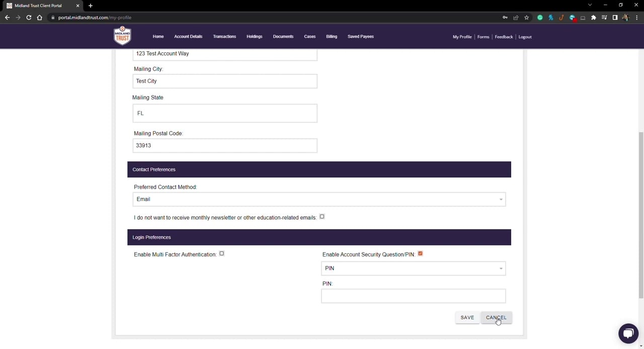Click the Logout link

click(x=525, y=37)
